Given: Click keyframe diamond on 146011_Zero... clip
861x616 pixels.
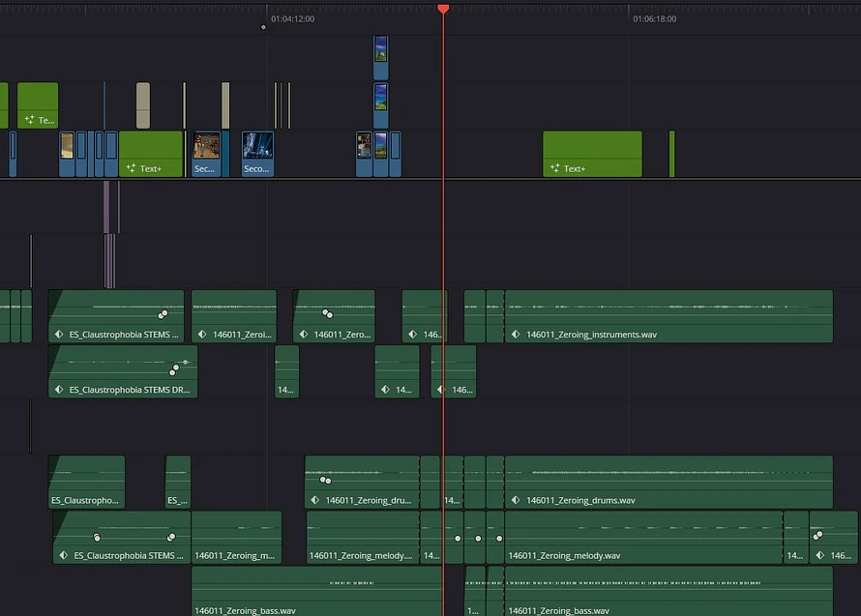Looking at the screenshot, I should coord(304,334).
